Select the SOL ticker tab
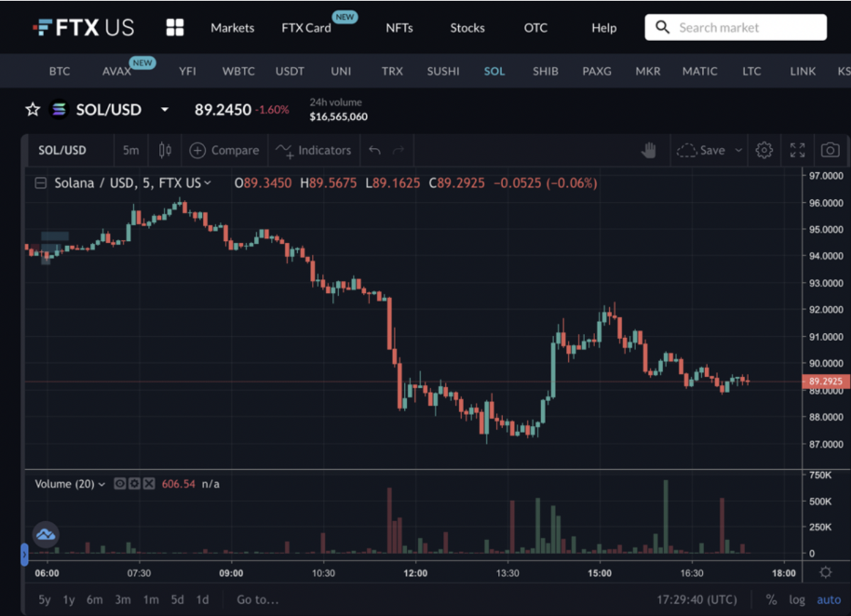Viewport: 851px width, 616px height. point(494,72)
